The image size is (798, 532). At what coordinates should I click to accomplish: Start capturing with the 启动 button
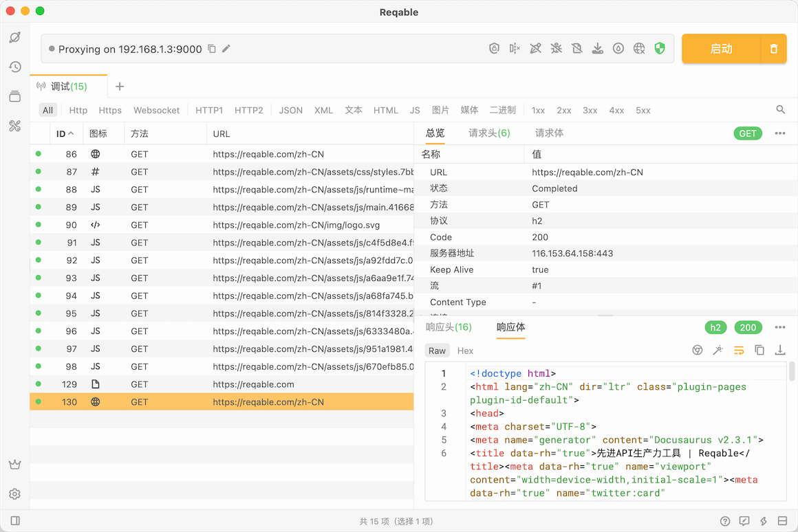click(721, 49)
